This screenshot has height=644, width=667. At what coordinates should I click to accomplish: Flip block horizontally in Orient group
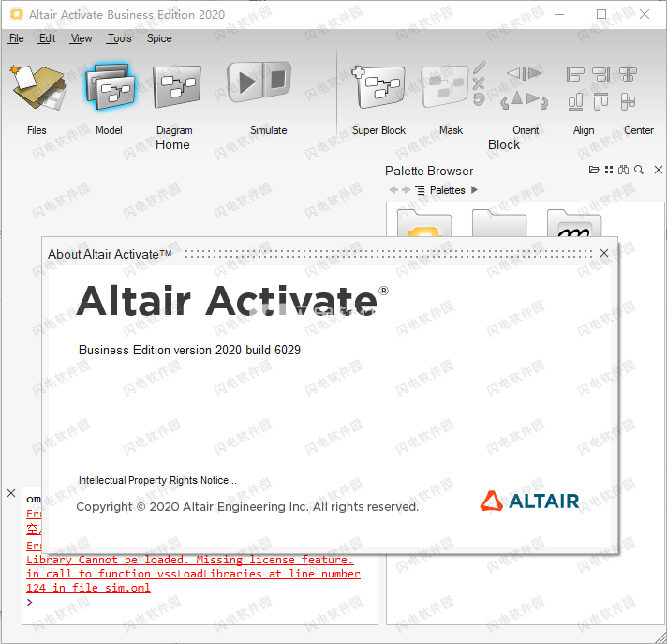pos(524,73)
